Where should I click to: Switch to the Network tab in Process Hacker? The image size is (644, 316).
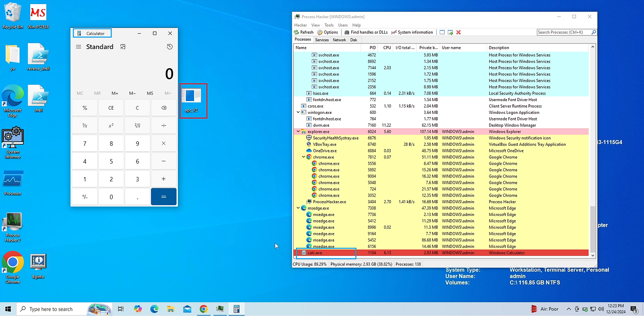click(x=339, y=40)
